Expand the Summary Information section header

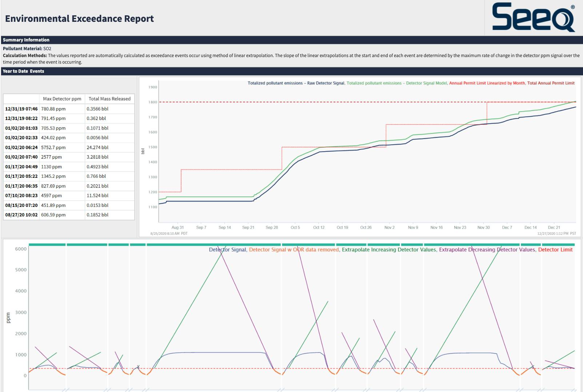[26, 40]
